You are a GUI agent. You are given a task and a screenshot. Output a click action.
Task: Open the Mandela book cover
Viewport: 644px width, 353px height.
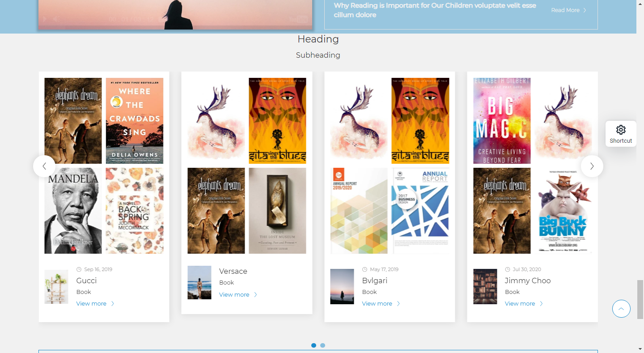click(73, 211)
